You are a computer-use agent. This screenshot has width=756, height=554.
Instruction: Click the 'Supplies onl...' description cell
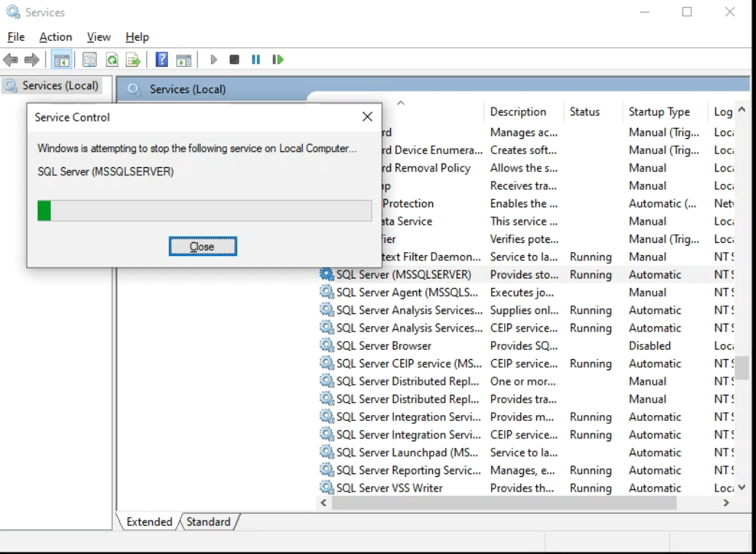tap(524, 310)
